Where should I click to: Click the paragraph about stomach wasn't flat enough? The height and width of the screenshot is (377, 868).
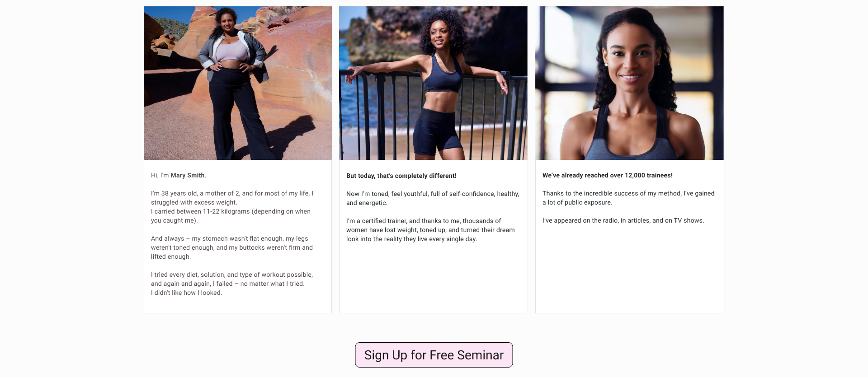[x=232, y=247]
